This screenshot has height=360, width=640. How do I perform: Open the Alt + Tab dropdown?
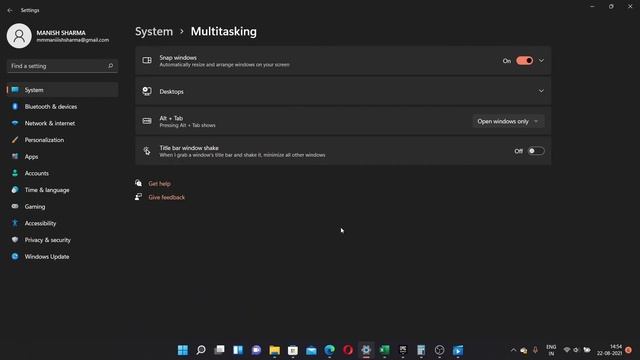[508, 121]
